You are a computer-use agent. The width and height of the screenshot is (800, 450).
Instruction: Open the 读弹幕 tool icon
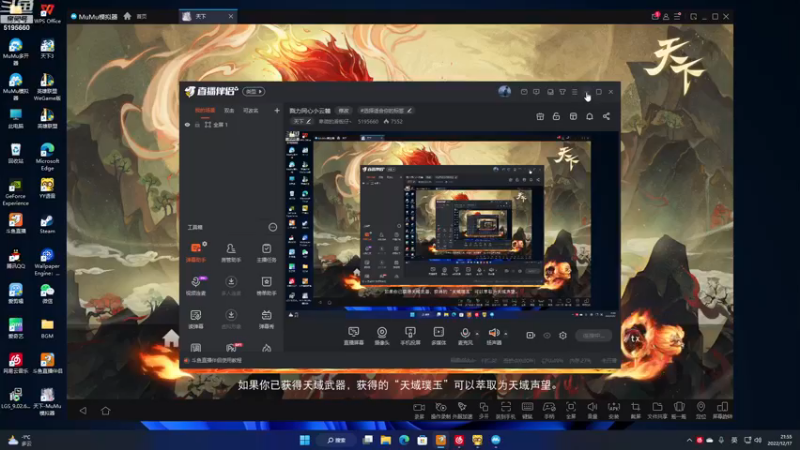pyautogui.click(x=196, y=319)
